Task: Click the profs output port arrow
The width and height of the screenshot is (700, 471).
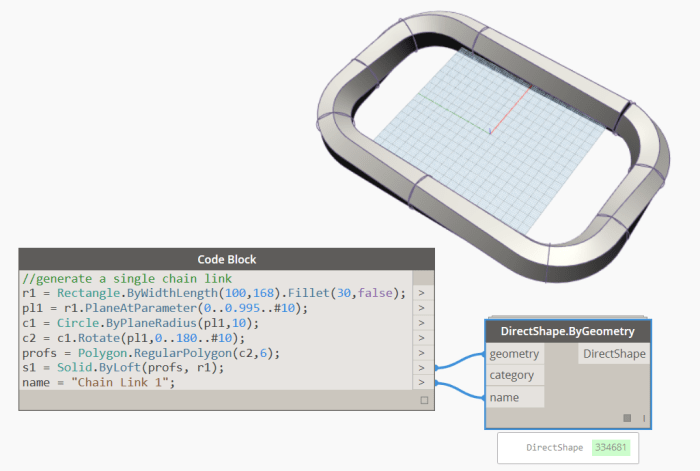Action: [x=422, y=353]
